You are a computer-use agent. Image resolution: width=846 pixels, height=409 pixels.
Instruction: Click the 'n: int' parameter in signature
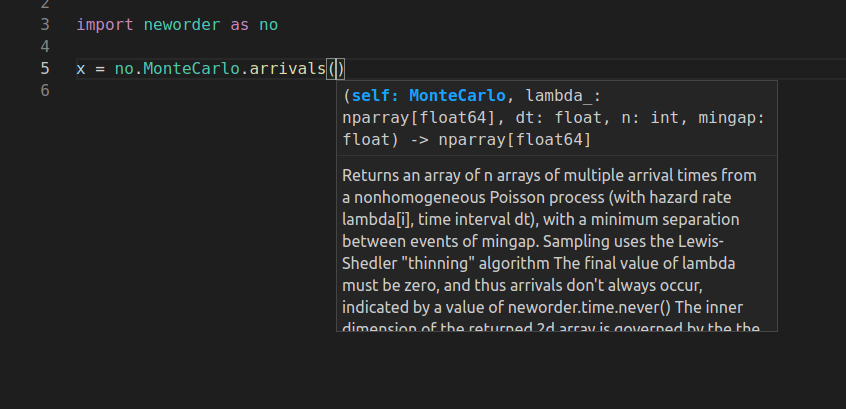[x=650, y=118]
